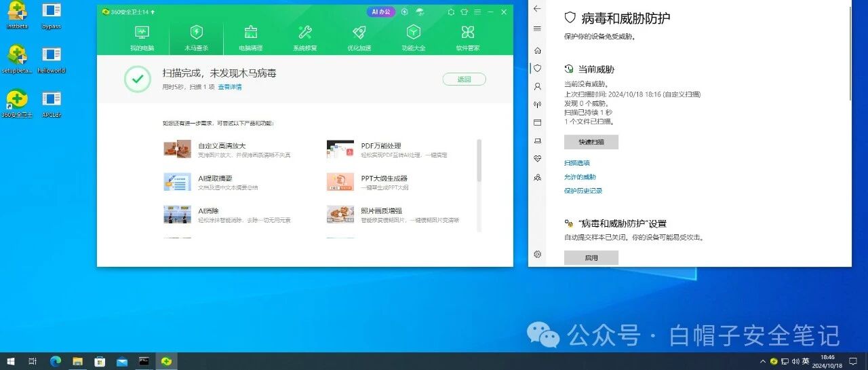Open Windows Security settings gear
This screenshot has width=868, height=370.
pos(538,254)
